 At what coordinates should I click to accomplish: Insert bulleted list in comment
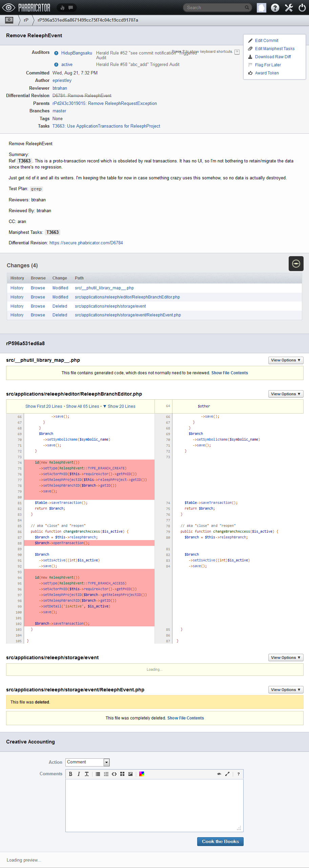click(98, 774)
